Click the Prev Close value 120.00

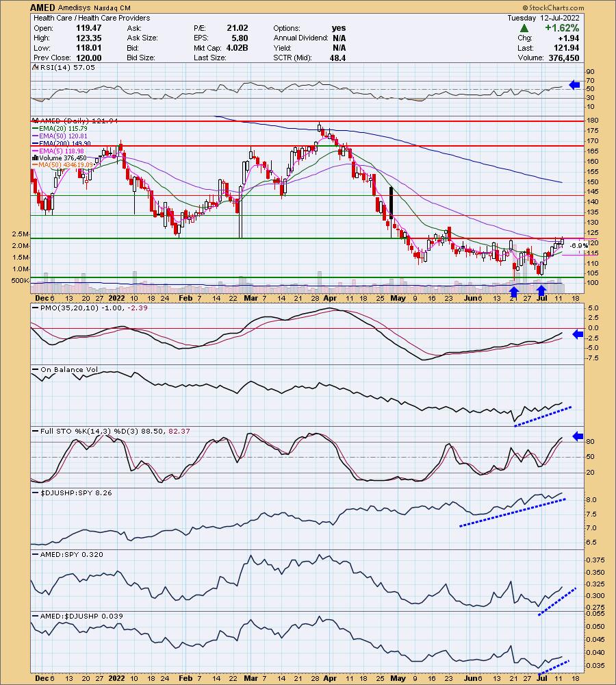(88, 58)
